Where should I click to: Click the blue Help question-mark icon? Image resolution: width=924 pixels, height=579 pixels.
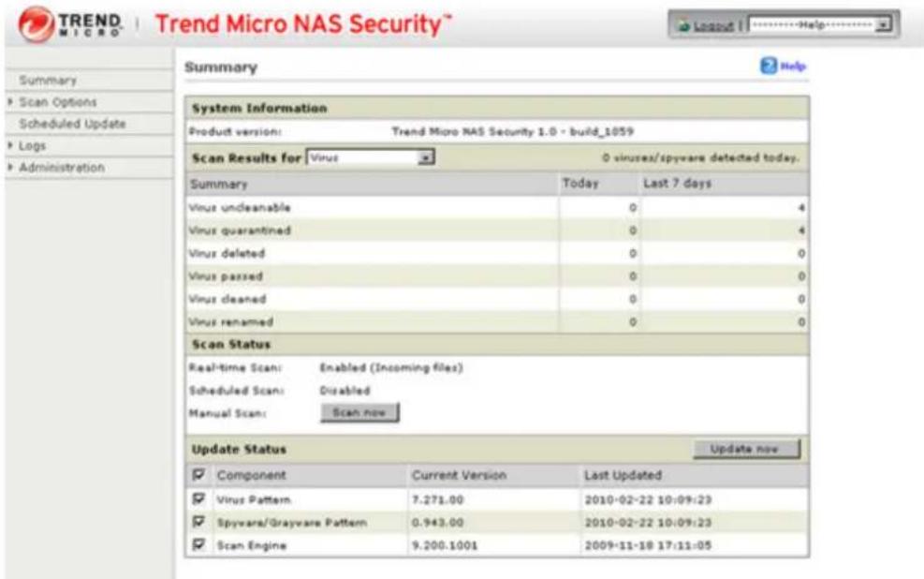click(769, 66)
